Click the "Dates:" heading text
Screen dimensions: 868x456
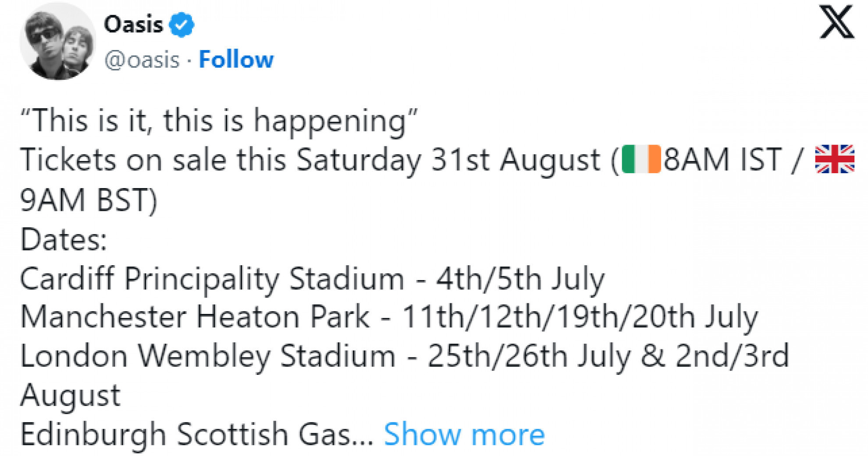(64, 240)
